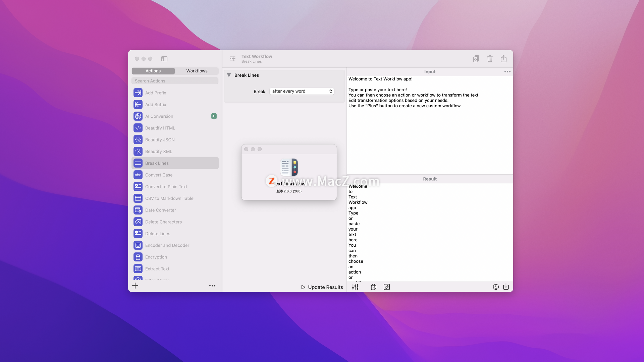Click the plus button to add workflow
This screenshot has width=644, height=362.
135,286
